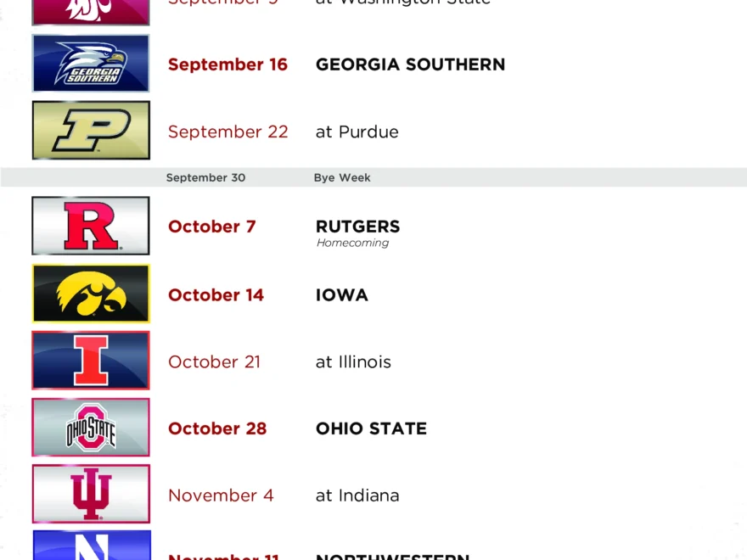
Task: Select the OHIO STATE opponent name
Action: tap(371, 428)
